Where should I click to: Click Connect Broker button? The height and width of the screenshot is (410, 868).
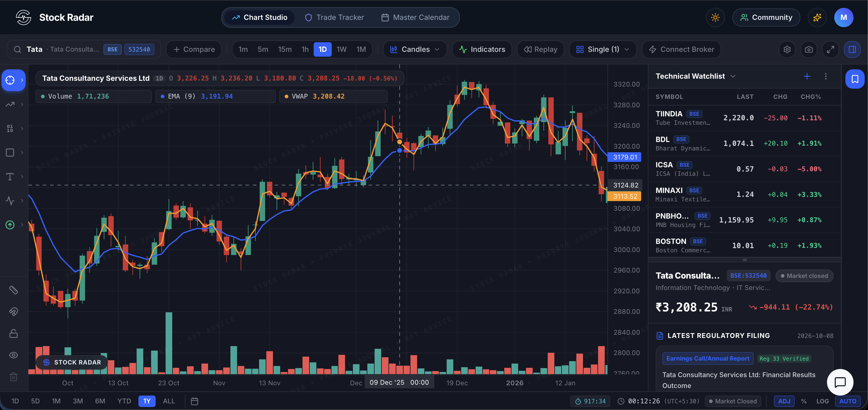681,49
